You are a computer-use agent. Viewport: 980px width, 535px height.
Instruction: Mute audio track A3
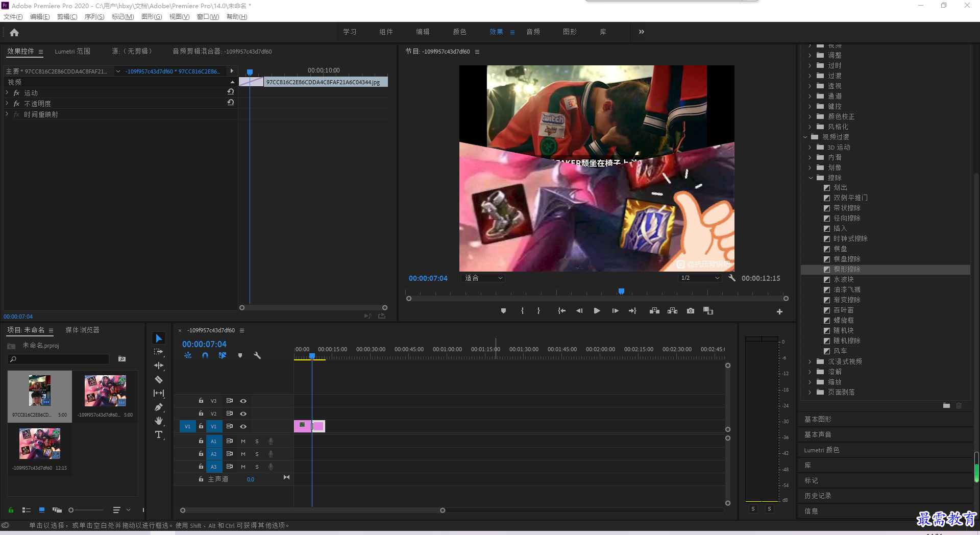coord(243,467)
